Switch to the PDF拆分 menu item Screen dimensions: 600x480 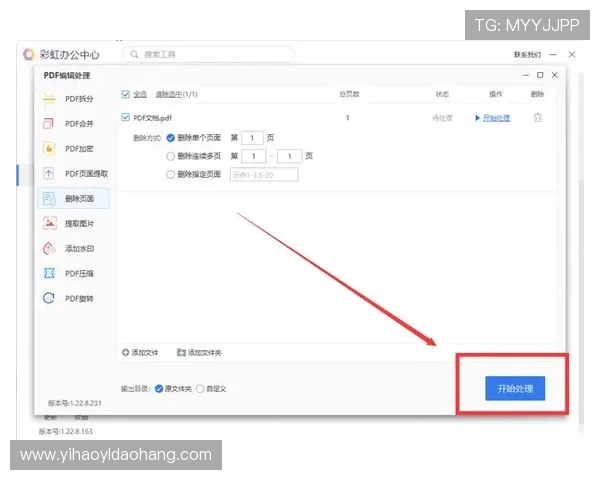(79, 99)
